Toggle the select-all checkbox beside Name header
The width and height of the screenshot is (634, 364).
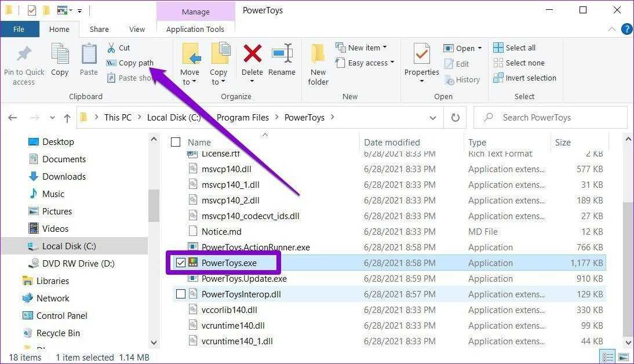point(176,142)
